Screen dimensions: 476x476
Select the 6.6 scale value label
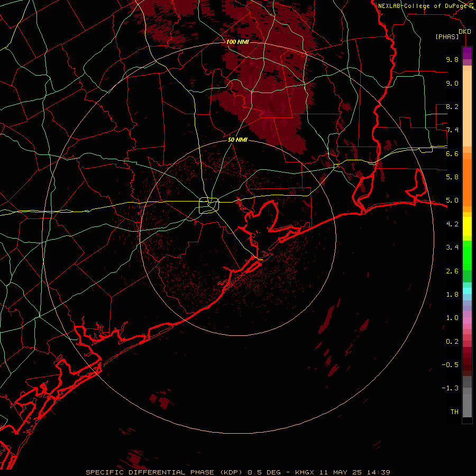(452, 153)
